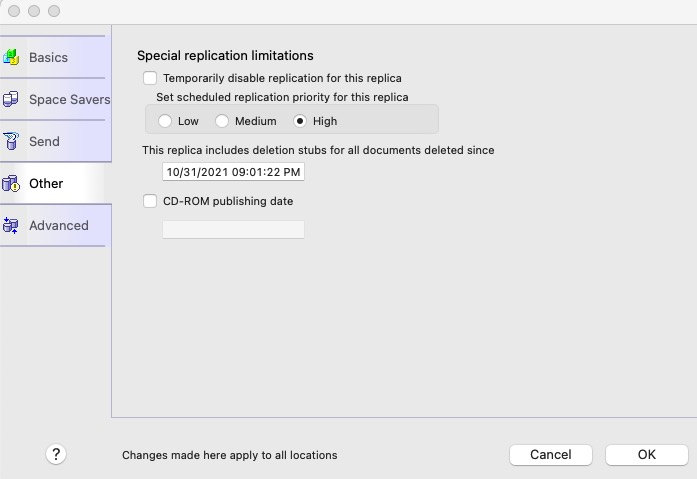Select High replication priority

[x=299, y=121]
